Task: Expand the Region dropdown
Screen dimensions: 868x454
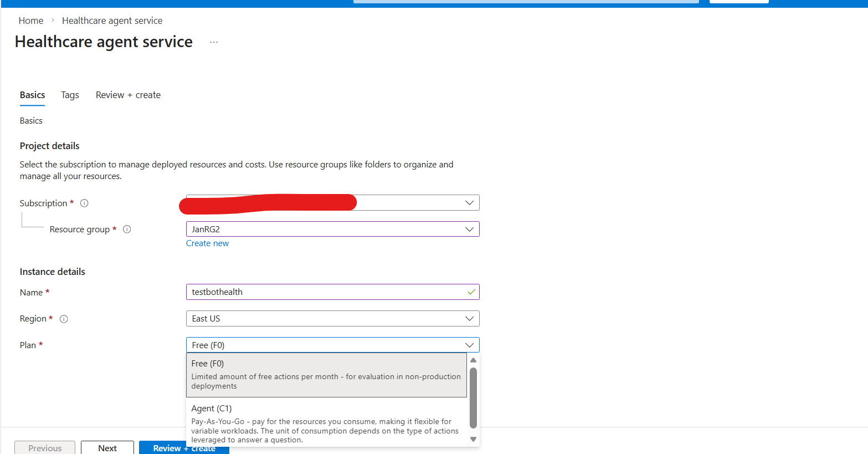Action: click(x=332, y=319)
